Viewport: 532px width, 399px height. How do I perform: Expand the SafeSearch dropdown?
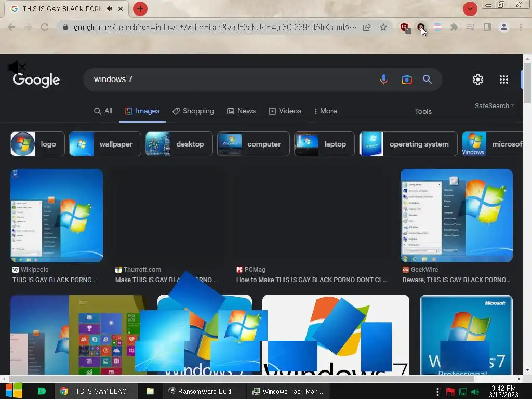(495, 105)
